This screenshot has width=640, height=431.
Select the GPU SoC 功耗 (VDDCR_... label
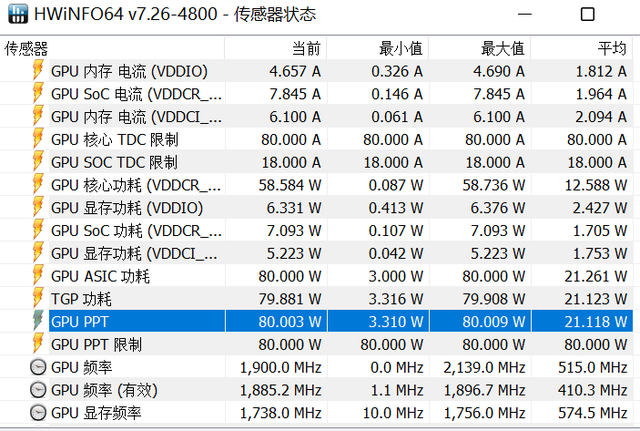coord(136,231)
